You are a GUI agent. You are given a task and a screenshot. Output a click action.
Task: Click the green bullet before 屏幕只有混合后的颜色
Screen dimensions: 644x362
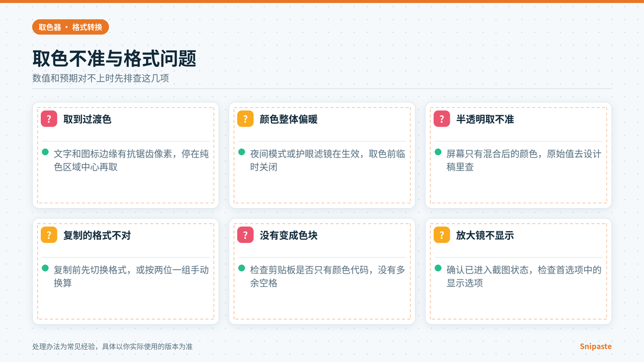(438, 152)
